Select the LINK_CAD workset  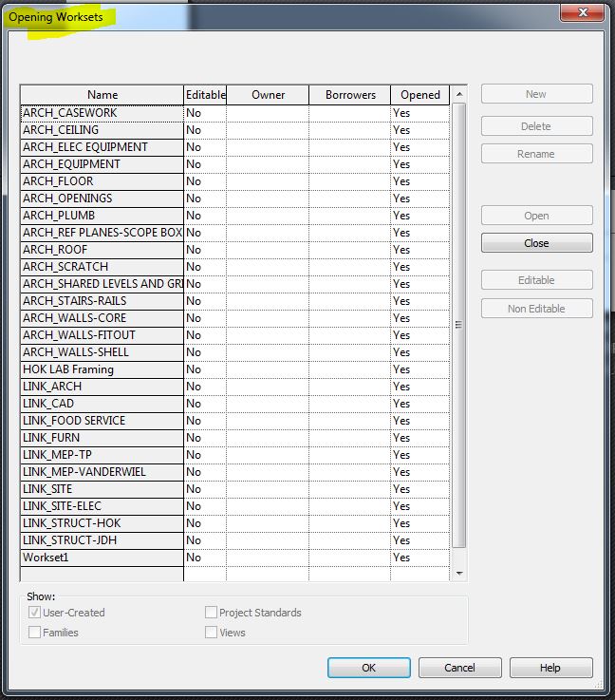pos(102,404)
